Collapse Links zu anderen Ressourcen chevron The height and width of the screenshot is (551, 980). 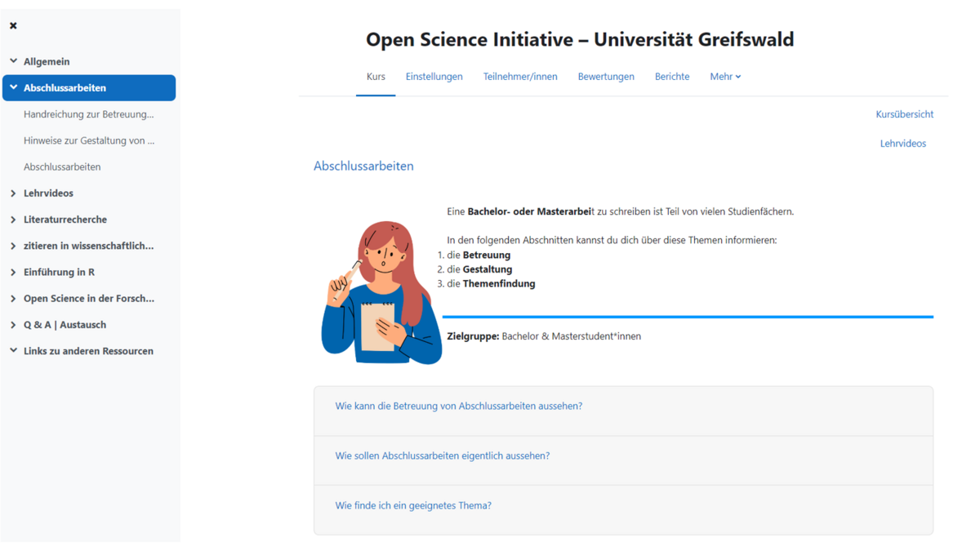pos(13,351)
